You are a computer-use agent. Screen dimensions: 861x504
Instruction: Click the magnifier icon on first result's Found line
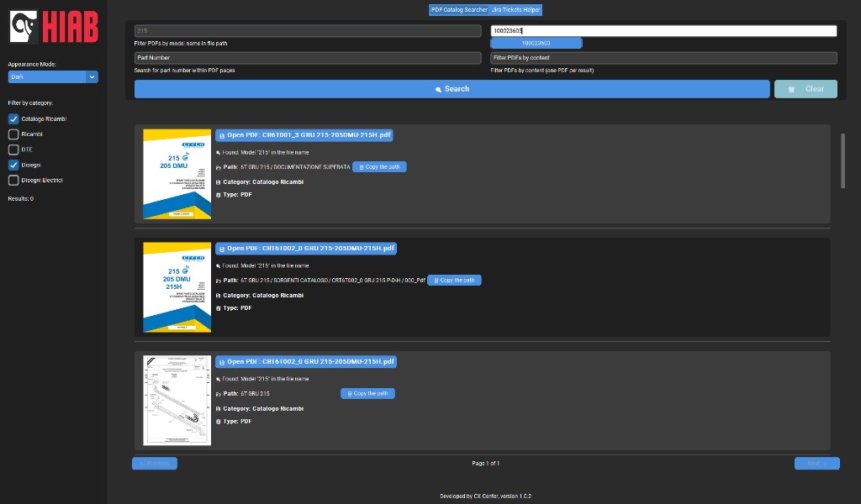pyautogui.click(x=219, y=153)
